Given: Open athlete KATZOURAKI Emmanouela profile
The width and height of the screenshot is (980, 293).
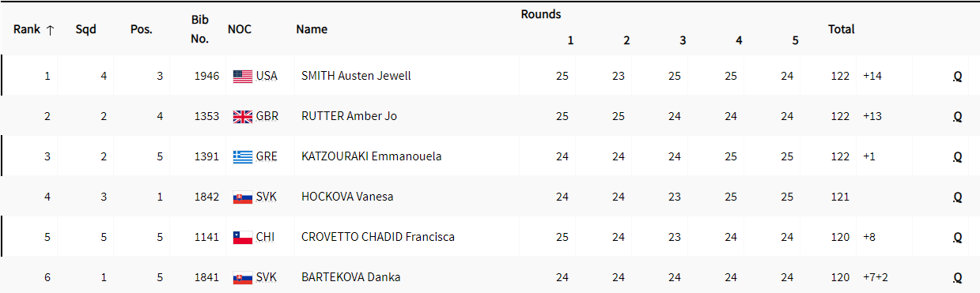Looking at the screenshot, I should [371, 156].
